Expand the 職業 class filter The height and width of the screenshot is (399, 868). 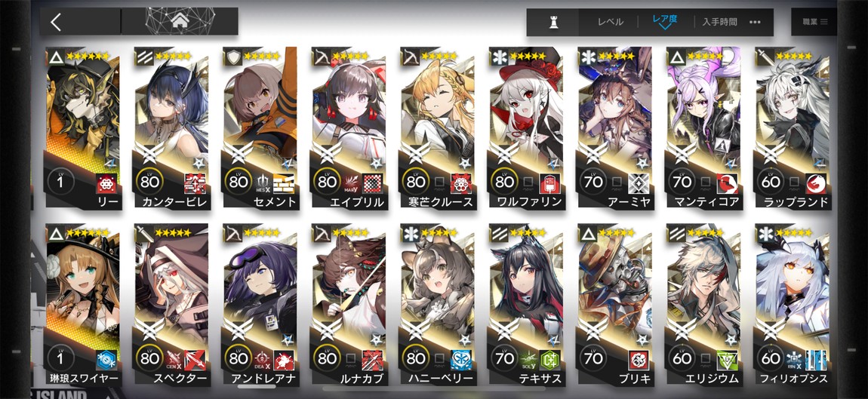click(x=815, y=22)
